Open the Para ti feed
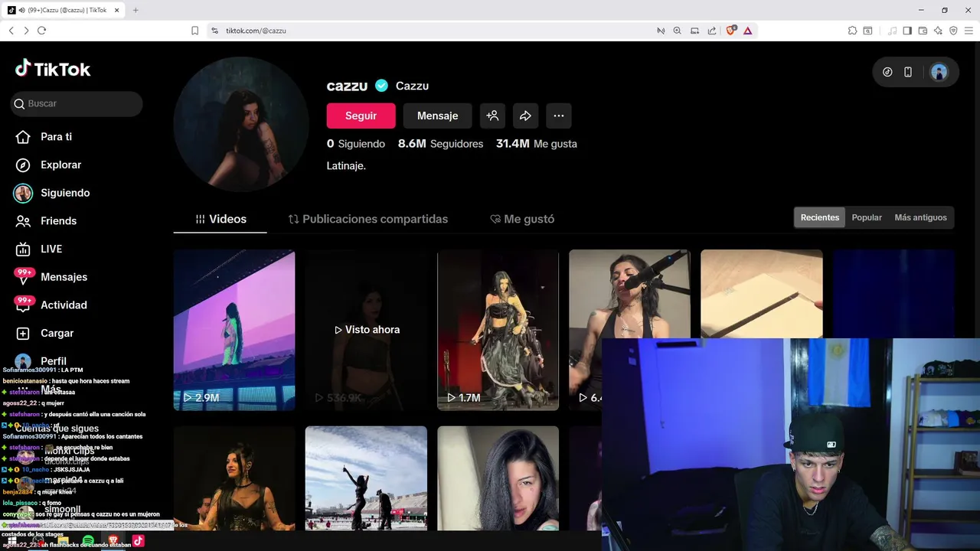980x551 pixels. (x=44, y=137)
